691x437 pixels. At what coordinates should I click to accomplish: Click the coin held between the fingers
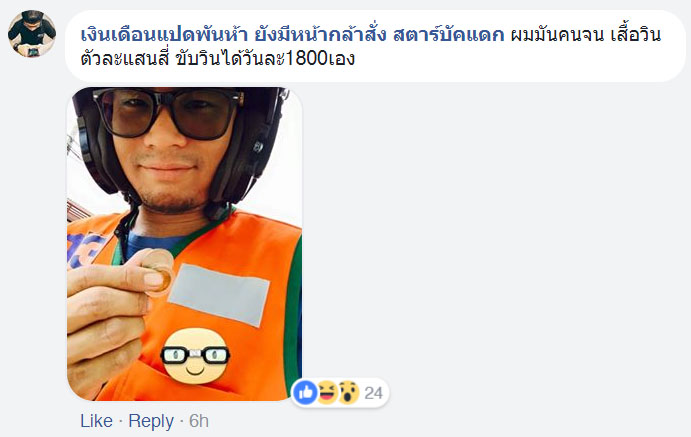[159, 271]
